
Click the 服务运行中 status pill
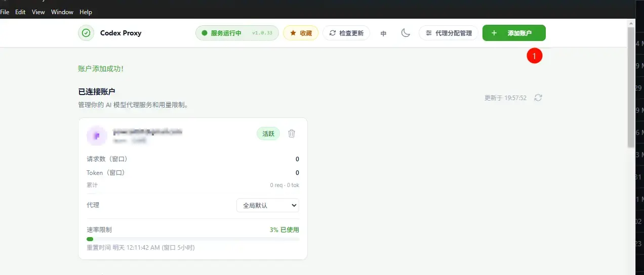pyautogui.click(x=237, y=33)
